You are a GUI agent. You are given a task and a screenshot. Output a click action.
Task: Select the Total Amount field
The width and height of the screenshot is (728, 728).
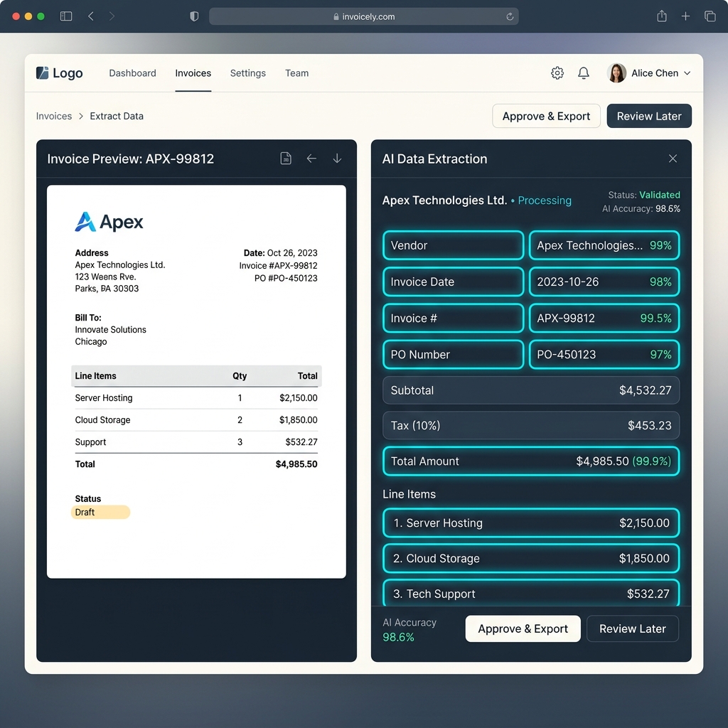(530, 461)
